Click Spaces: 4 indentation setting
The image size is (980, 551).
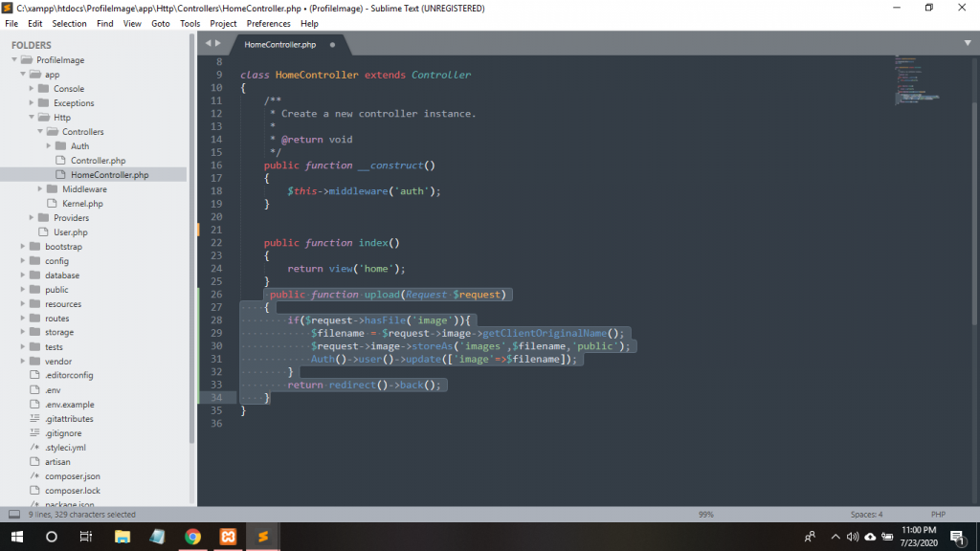click(x=866, y=515)
